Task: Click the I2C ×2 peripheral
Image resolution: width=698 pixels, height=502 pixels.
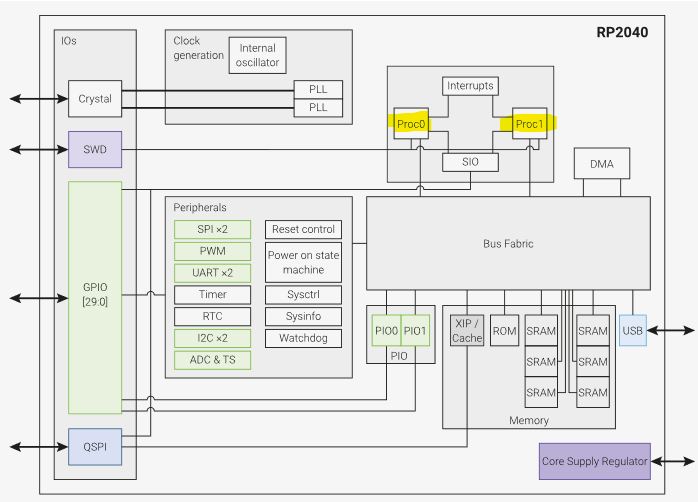Action: 212,338
